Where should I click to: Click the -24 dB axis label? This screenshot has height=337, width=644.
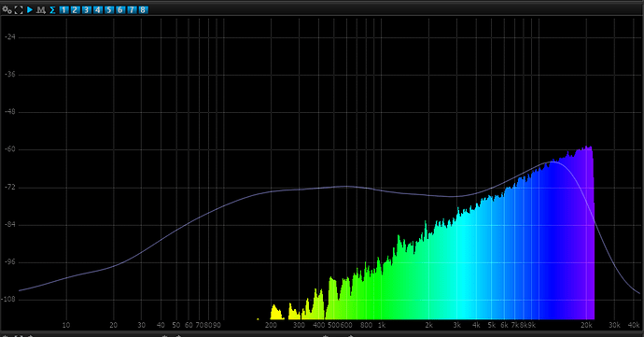tap(10, 37)
